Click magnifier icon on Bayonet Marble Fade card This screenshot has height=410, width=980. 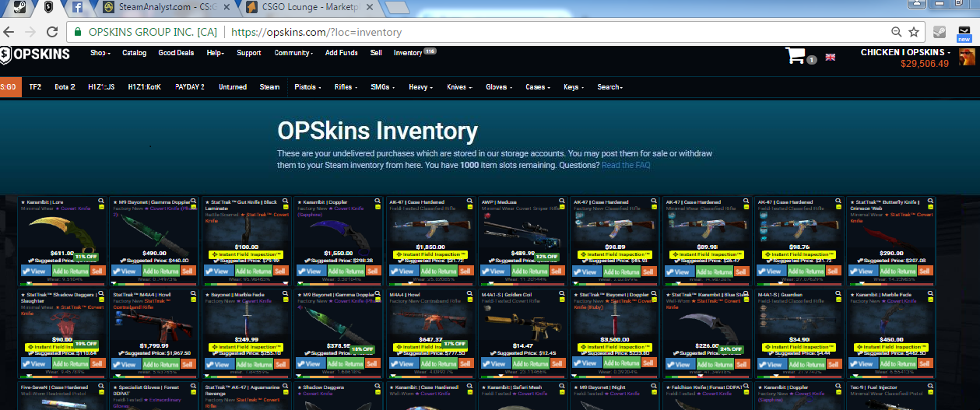286,293
